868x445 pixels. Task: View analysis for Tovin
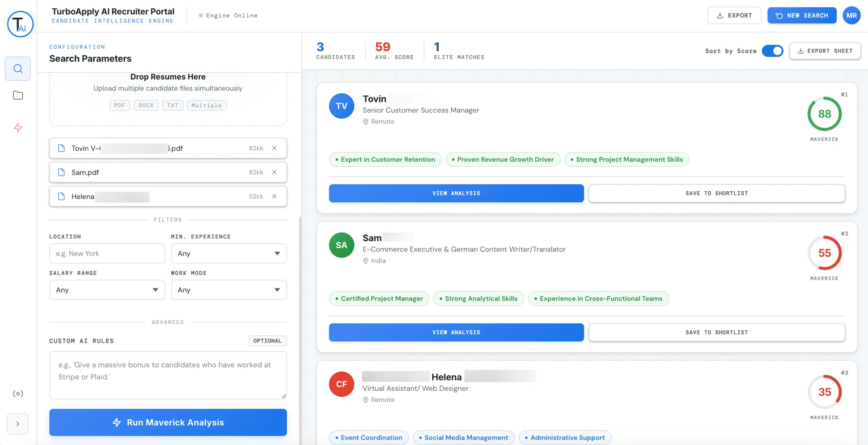(x=456, y=193)
